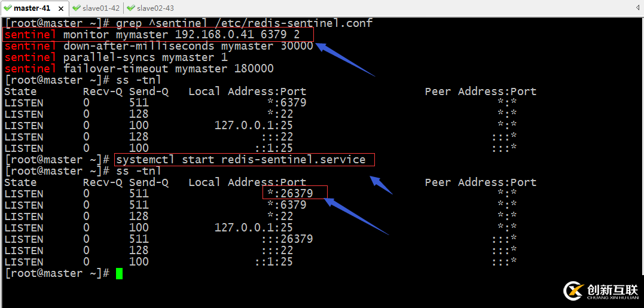Click the failover-timeout value 180000
644x308 pixels.
tap(254, 69)
